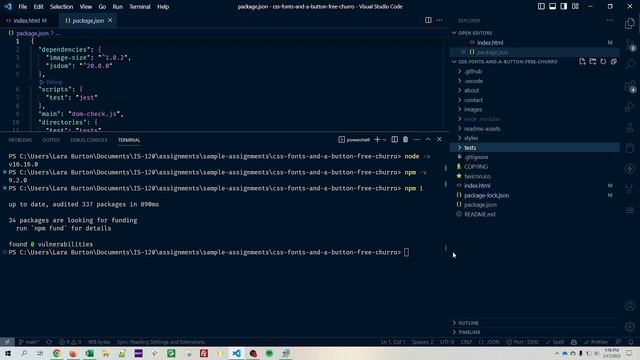Open the Accounts icon in activity bar
Image resolution: width=640 pixels, height=360 pixels.
[630, 306]
